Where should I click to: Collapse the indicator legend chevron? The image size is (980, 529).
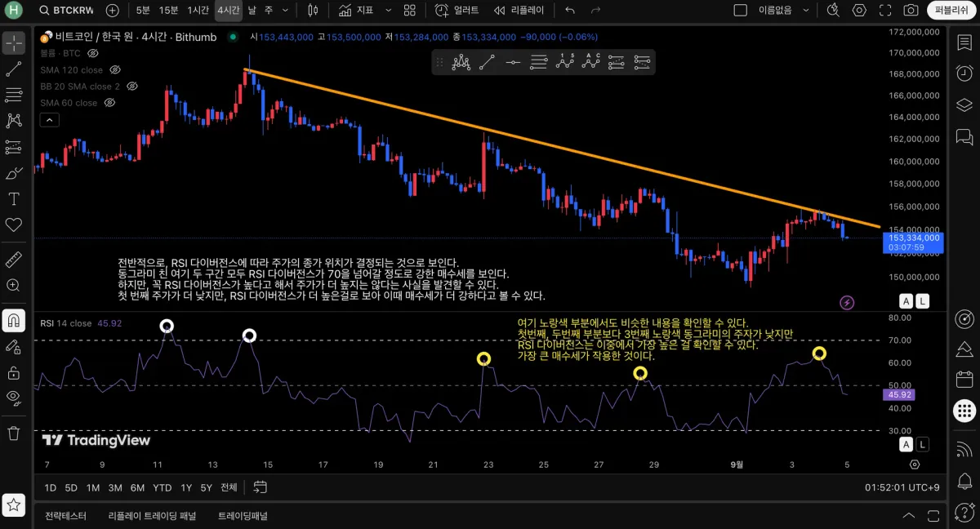(x=49, y=120)
